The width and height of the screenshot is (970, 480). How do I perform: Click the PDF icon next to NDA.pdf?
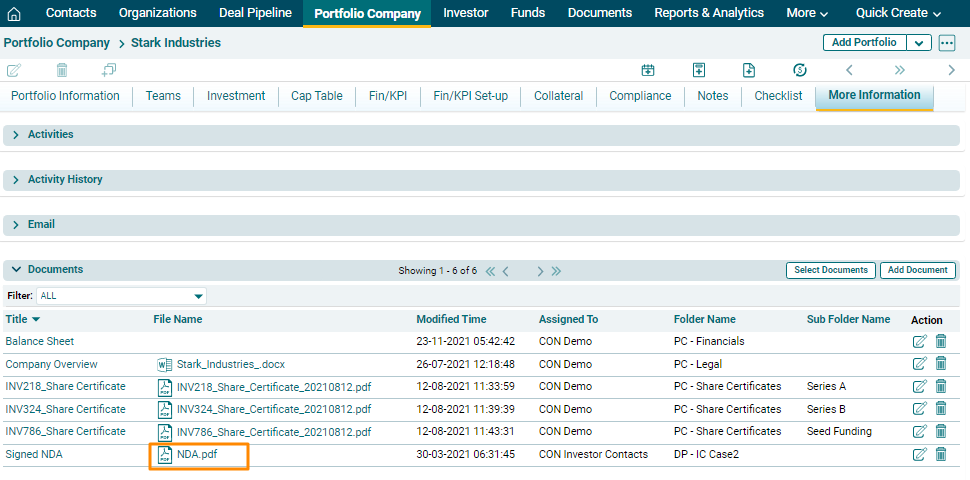click(165, 455)
